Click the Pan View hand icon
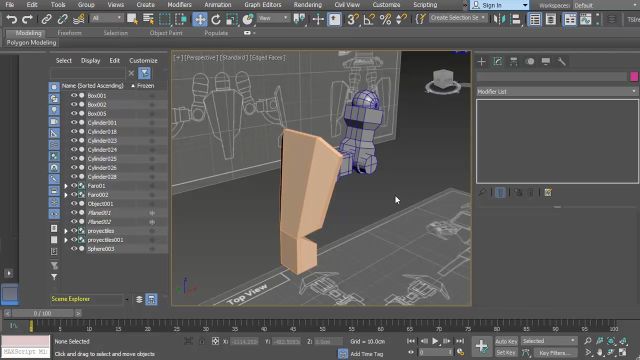The height and width of the screenshot is (360, 640). (x=599, y=352)
